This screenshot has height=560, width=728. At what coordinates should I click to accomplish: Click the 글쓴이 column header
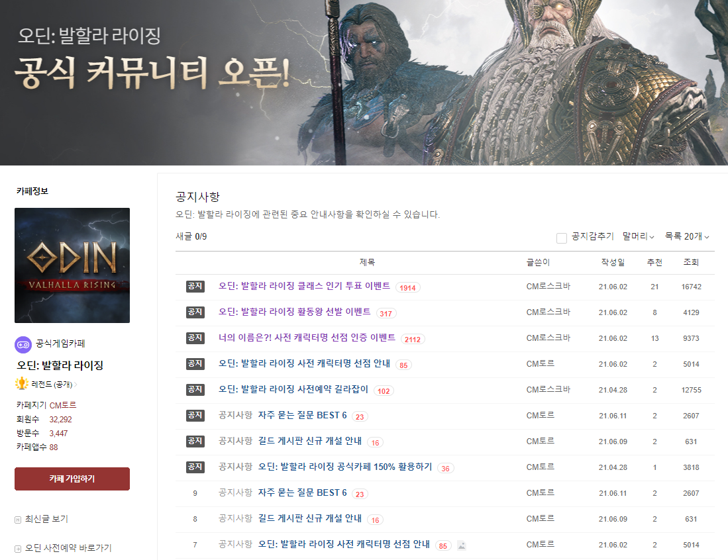(x=538, y=262)
